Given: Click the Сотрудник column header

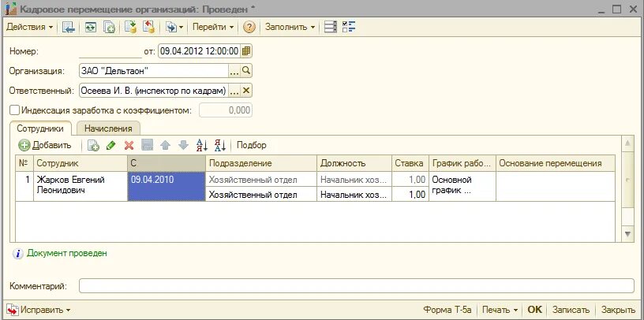Looking at the screenshot, I should (x=80, y=163).
